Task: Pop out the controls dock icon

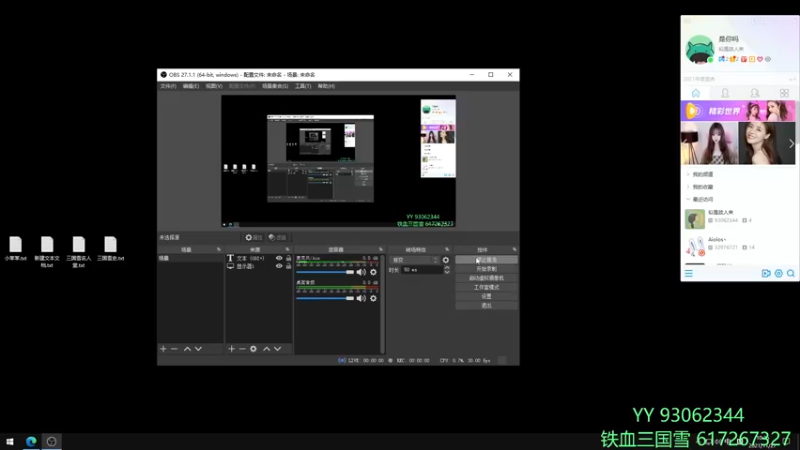Action: point(514,249)
